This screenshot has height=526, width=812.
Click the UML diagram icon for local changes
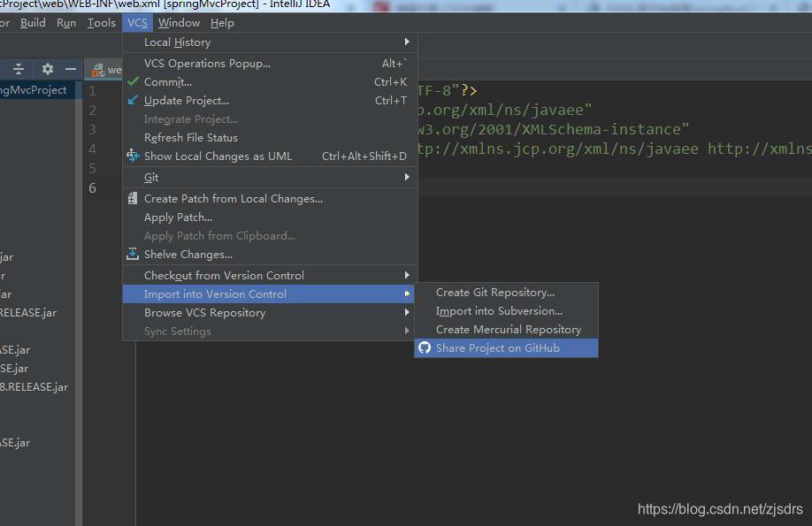pyautogui.click(x=133, y=156)
